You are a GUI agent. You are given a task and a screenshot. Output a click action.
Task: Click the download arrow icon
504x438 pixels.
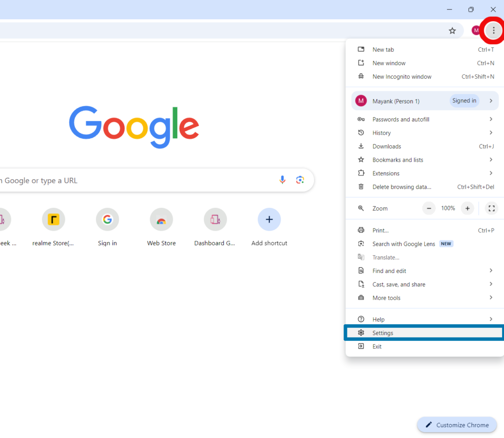(361, 146)
